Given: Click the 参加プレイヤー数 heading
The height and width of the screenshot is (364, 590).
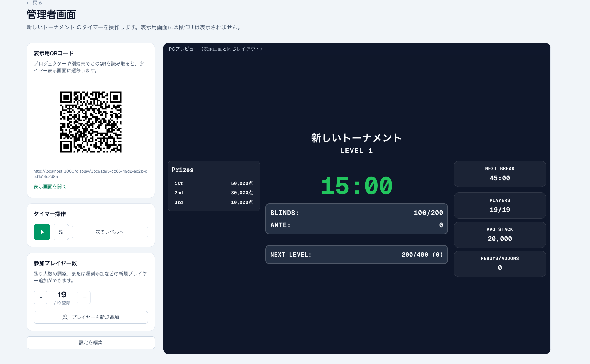Looking at the screenshot, I should click(55, 263).
